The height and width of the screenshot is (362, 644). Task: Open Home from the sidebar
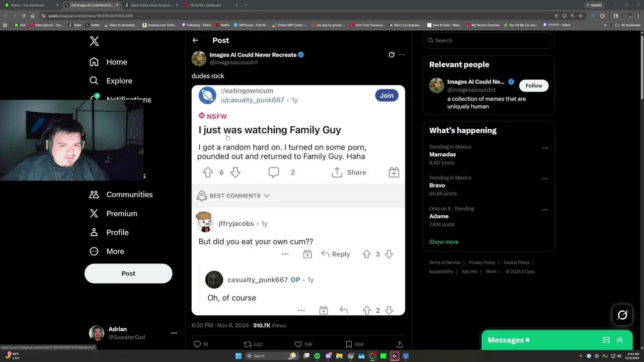tap(108, 62)
